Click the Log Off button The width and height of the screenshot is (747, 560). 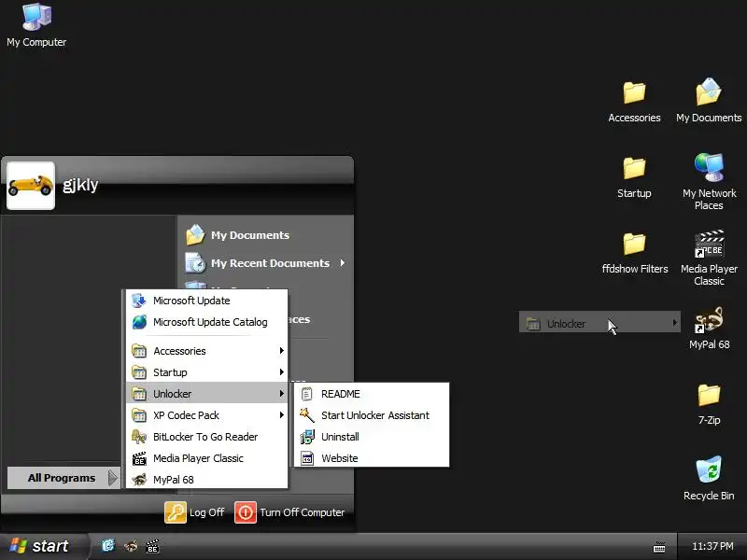click(x=194, y=512)
